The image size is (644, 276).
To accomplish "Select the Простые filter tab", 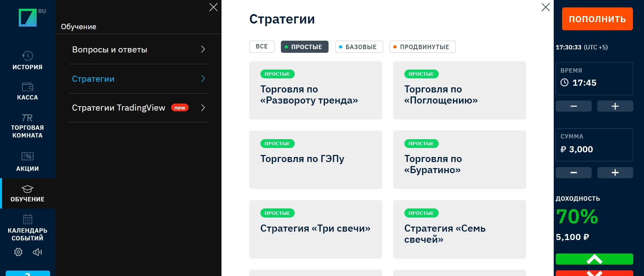I will tap(304, 47).
